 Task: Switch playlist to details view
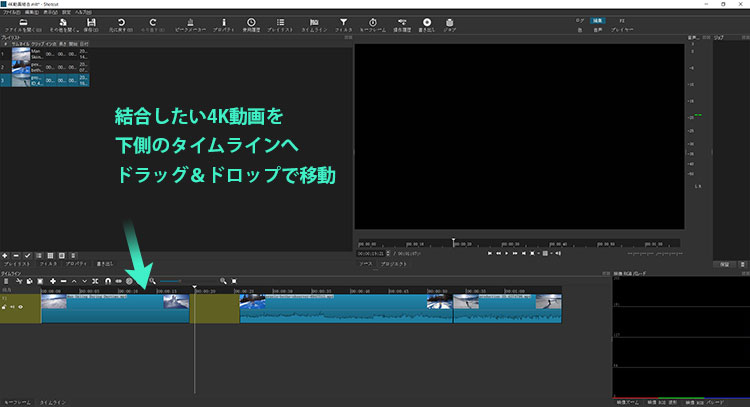point(39,256)
